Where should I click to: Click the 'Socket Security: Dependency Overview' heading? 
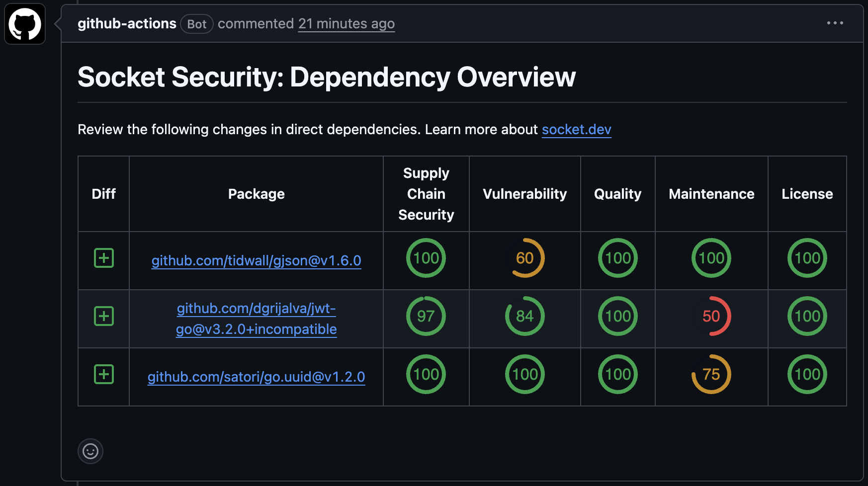tap(327, 77)
